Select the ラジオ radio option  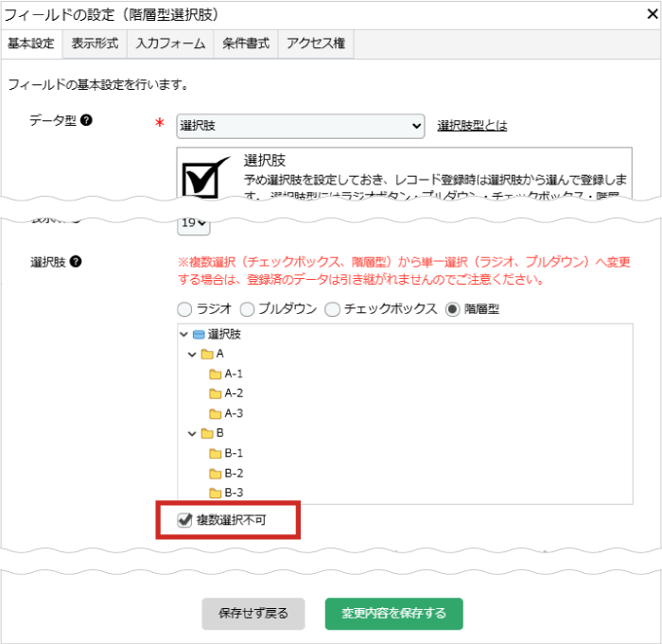pyautogui.click(x=183, y=309)
